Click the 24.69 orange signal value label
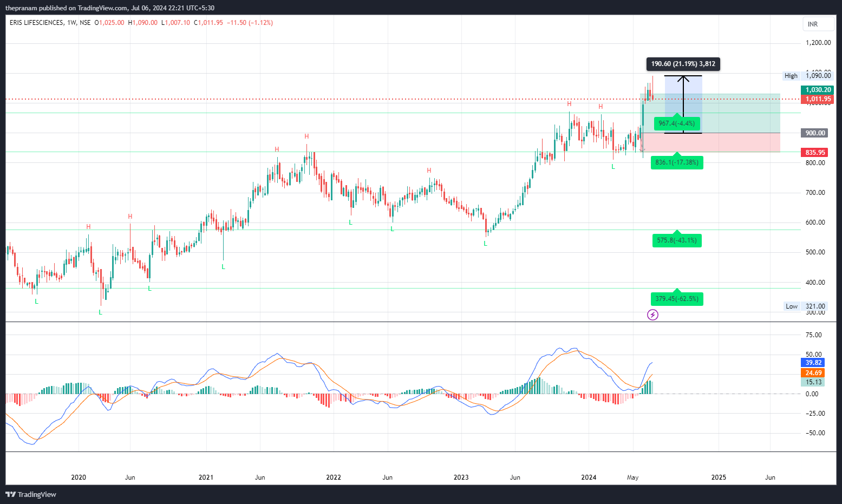This screenshot has width=842, height=504. [x=813, y=373]
